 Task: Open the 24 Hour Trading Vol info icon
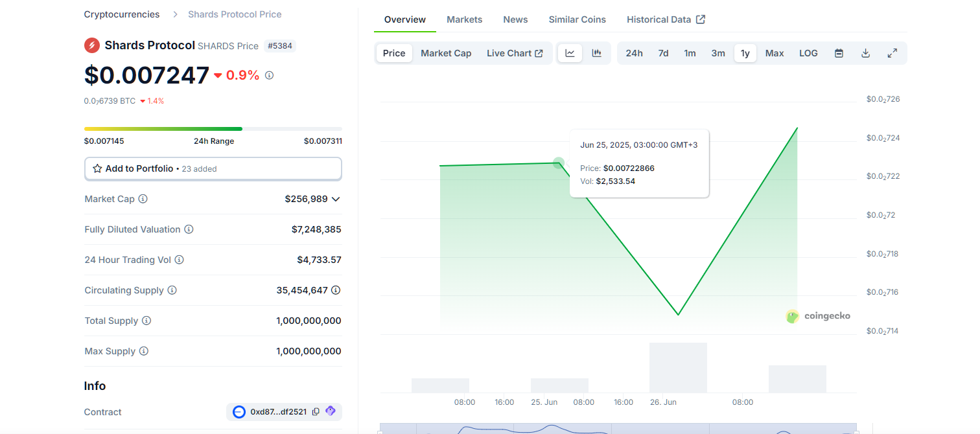179,260
